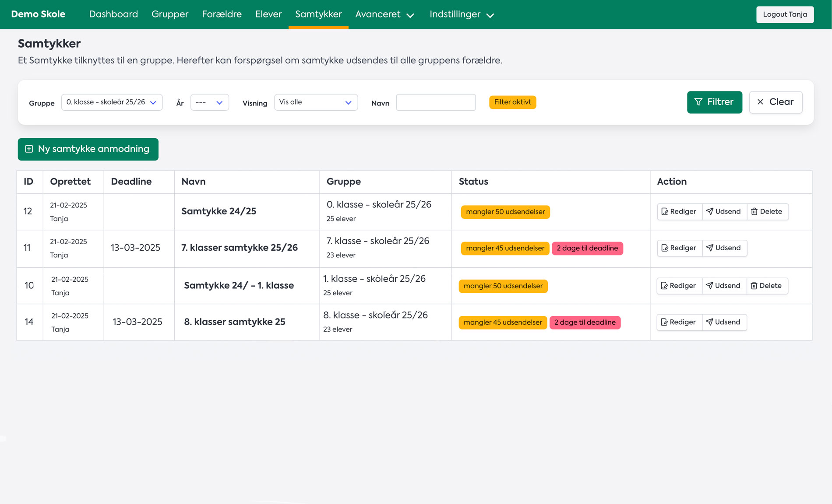The image size is (832, 504).
Task: Click into the Navn filter text field
Action: (436, 102)
